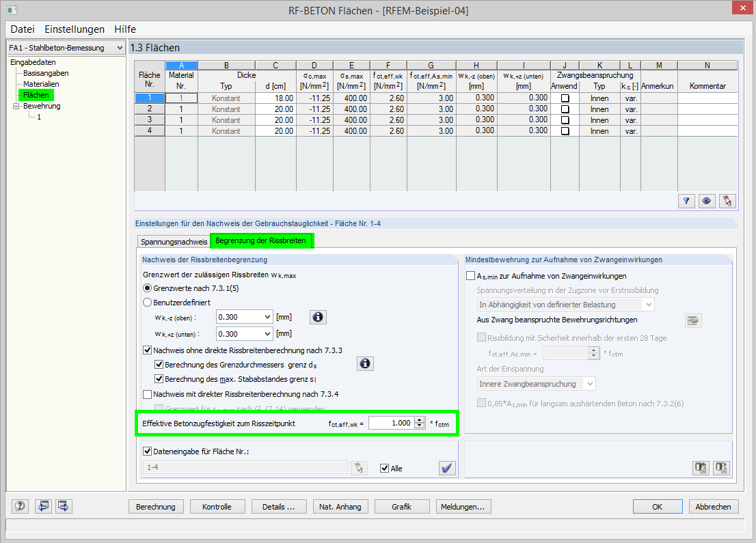Image resolution: width=756 pixels, height=543 pixels.
Task: Click the pick-surface cursor icon below the table
Action: point(727,201)
